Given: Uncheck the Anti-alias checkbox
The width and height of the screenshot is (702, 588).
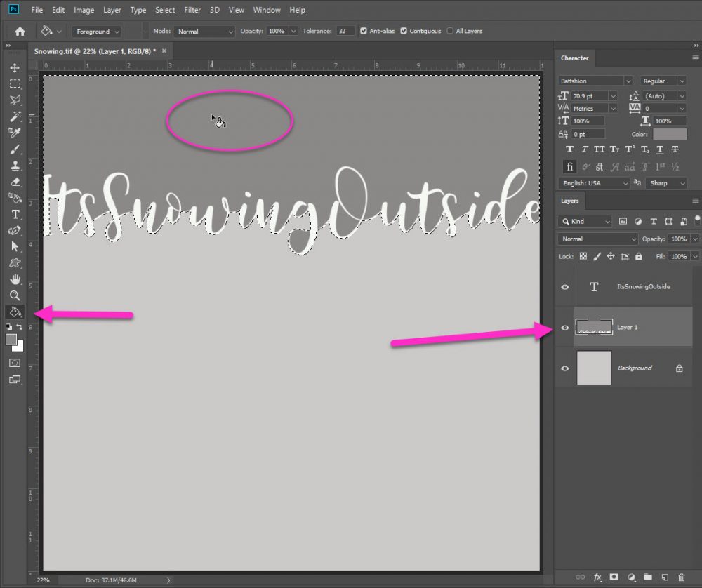Looking at the screenshot, I should [x=363, y=32].
